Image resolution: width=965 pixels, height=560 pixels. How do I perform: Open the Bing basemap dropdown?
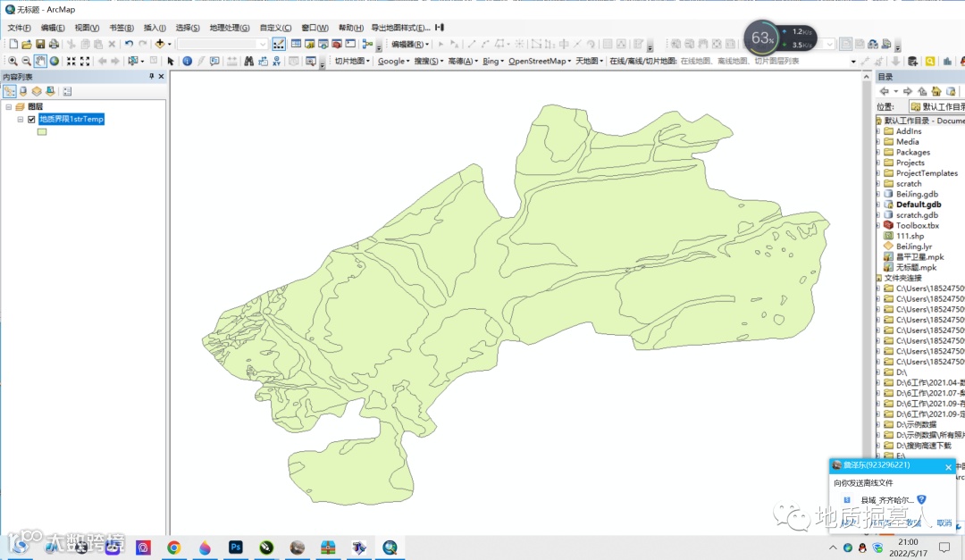pyautogui.click(x=493, y=61)
